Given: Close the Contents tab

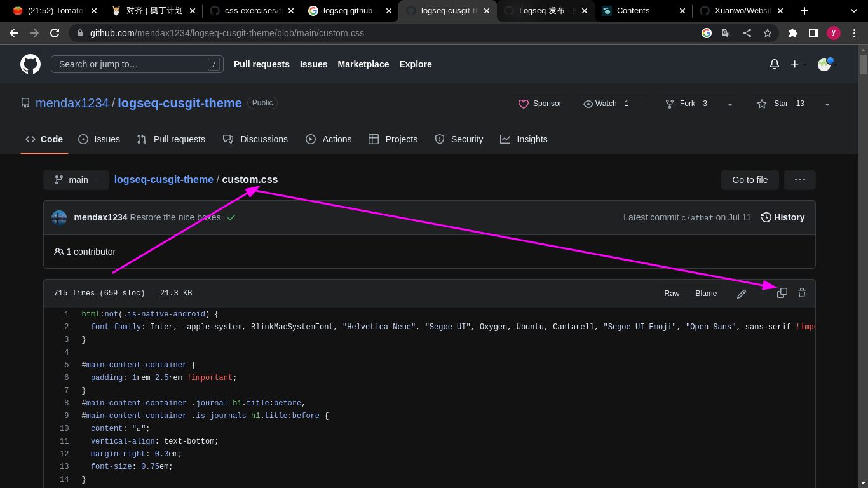Looking at the screenshot, I should [682, 11].
